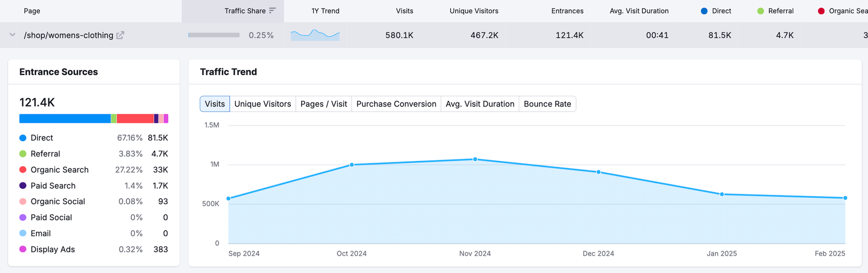Image resolution: width=868 pixels, height=273 pixels.
Task: Switch to the Unique Visitors tab
Action: pos(263,104)
